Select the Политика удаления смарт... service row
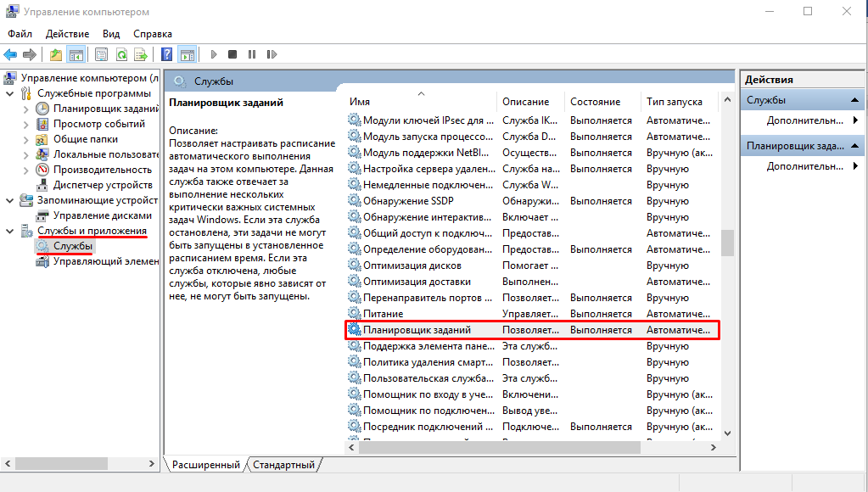Image resolution: width=868 pixels, height=492 pixels. click(x=533, y=362)
